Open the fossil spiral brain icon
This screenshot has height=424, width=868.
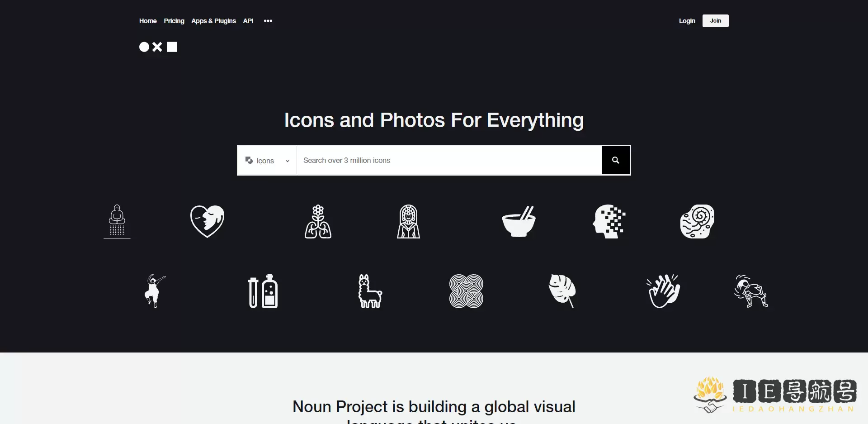[x=697, y=221]
